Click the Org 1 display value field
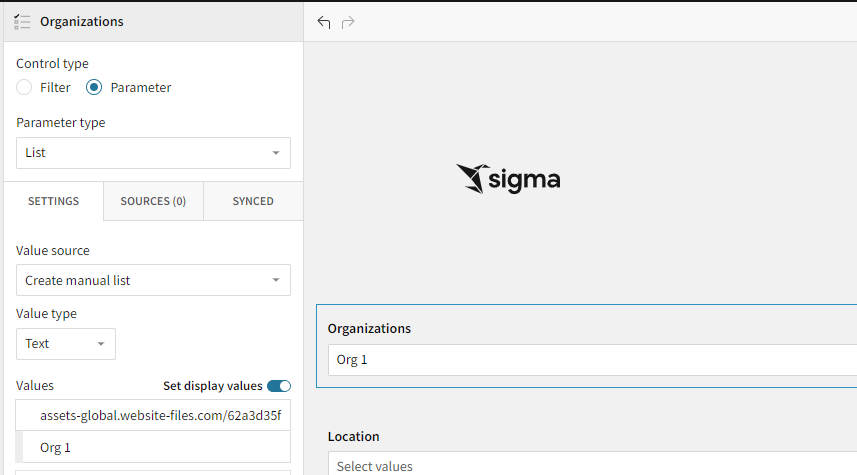 [160, 447]
